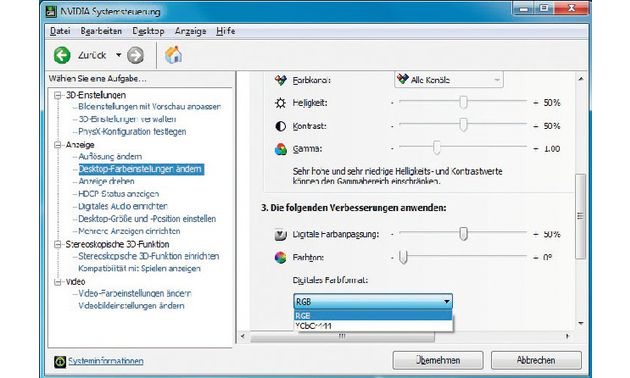Viewport: 630px width, 378px height.
Task: Open the Digitales Farbformat RGB combo box
Action: click(373, 302)
